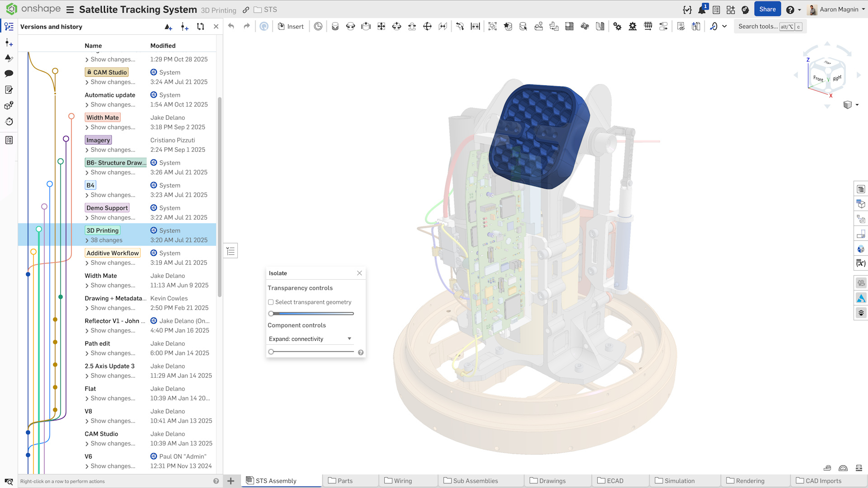Open the help question mark menu
This screenshot has height=488, width=868.
pyautogui.click(x=790, y=9)
